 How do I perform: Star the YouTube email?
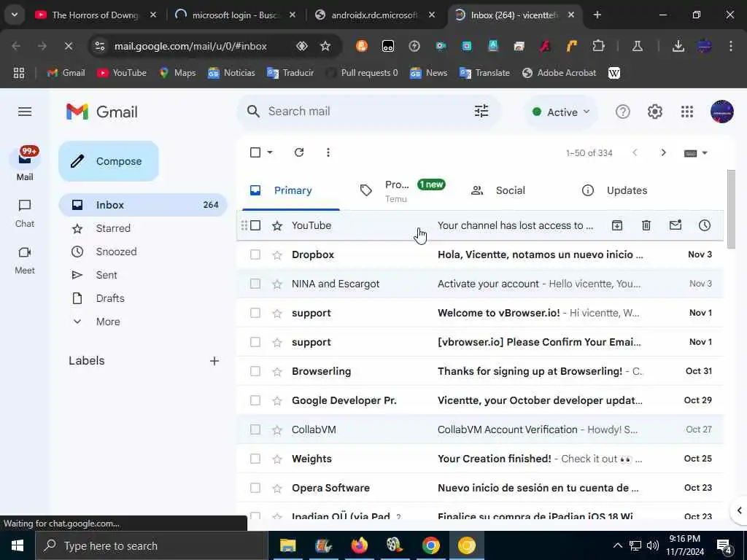click(x=276, y=225)
